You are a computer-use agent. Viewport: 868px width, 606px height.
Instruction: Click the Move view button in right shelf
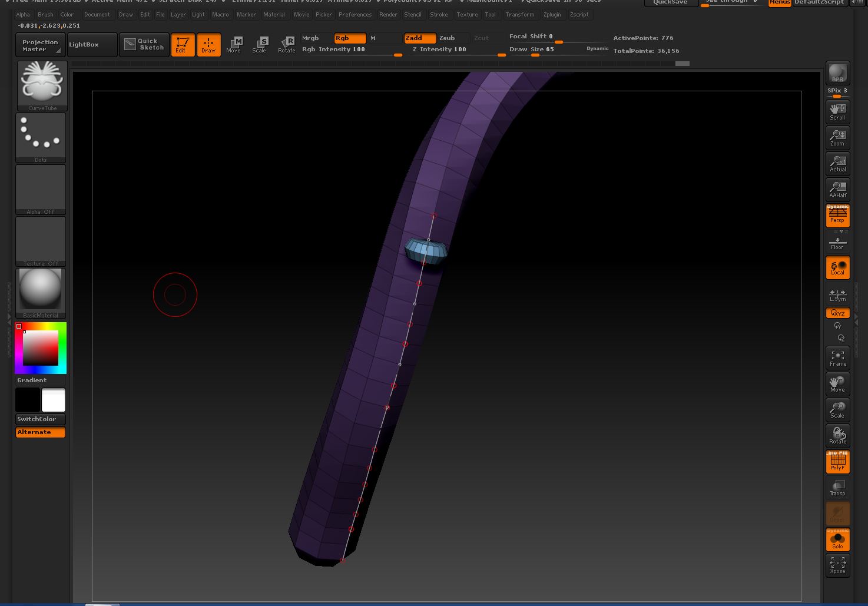coord(837,383)
